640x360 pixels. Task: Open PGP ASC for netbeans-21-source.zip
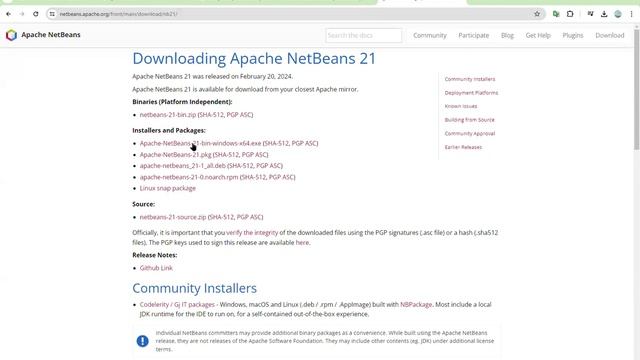(249, 217)
